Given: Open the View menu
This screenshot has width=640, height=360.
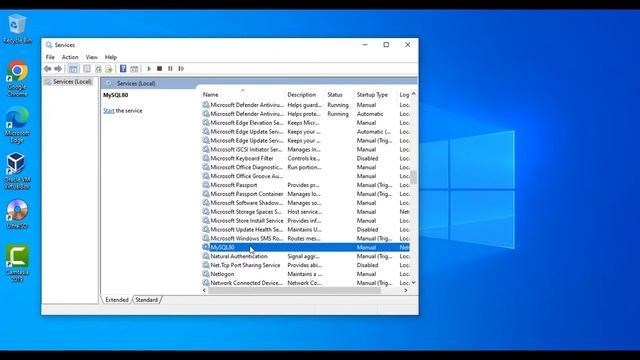Looking at the screenshot, I should pyautogui.click(x=91, y=57).
